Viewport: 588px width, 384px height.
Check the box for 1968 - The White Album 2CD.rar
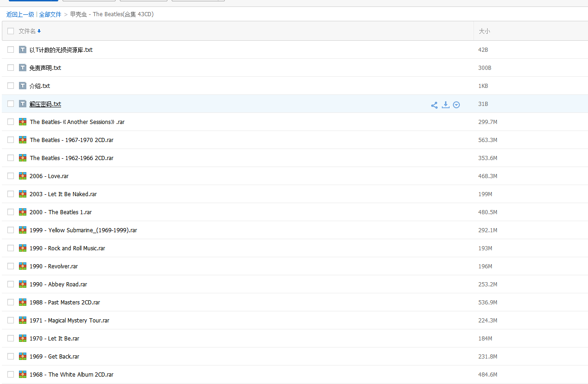coord(11,374)
